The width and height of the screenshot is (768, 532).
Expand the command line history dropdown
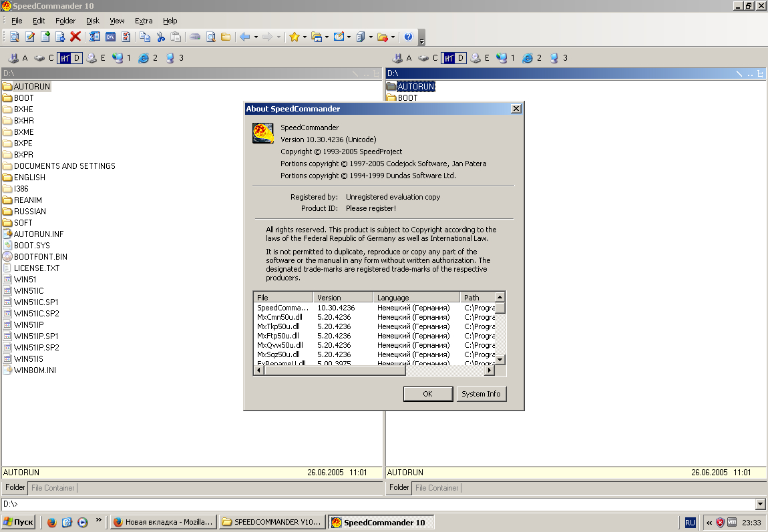[x=760, y=504]
